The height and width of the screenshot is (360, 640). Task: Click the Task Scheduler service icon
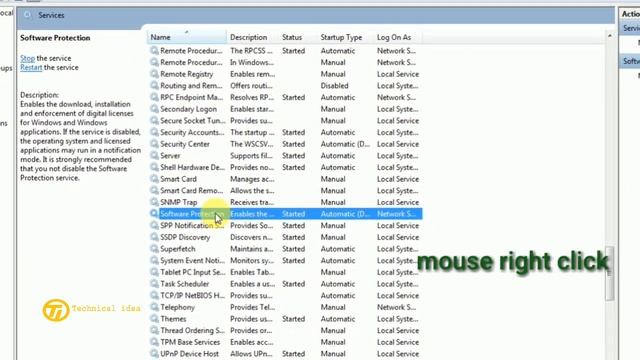pos(154,284)
